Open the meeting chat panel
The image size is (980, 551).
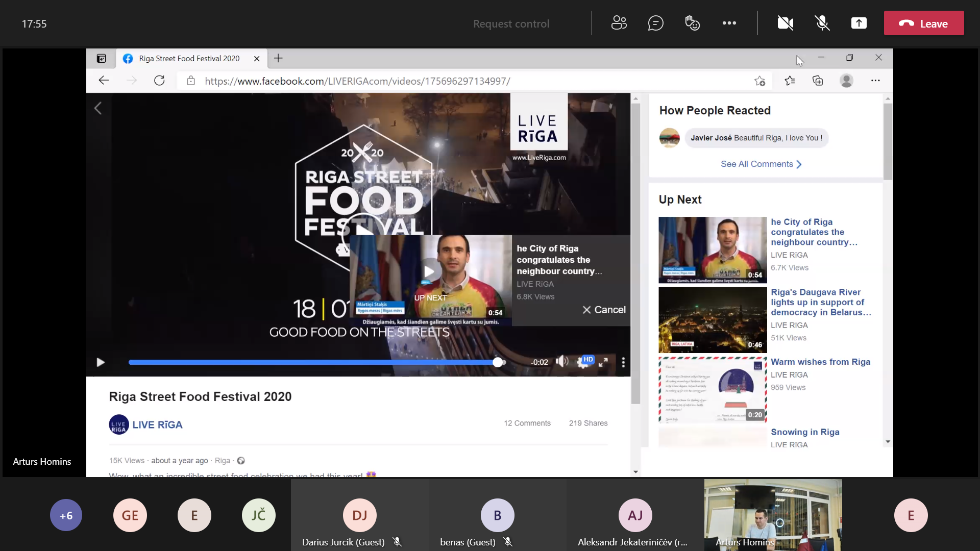(x=655, y=23)
